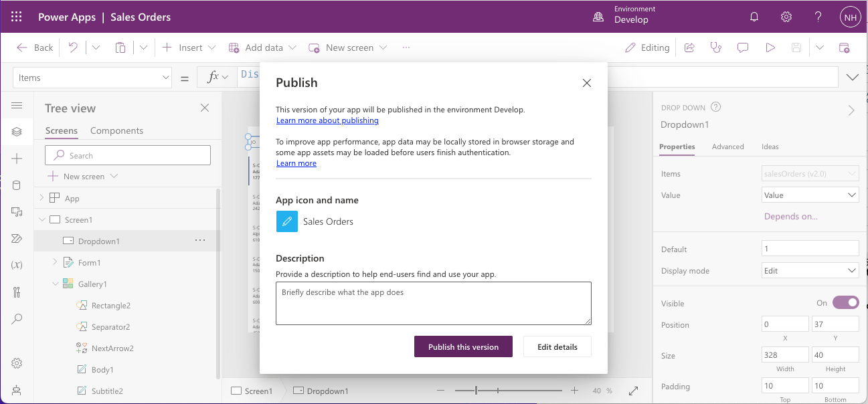Image resolution: width=868 pixels, height=404 pixels.
Task: Collapse the Screen1 tree node
Action: [x=41, y=219]
